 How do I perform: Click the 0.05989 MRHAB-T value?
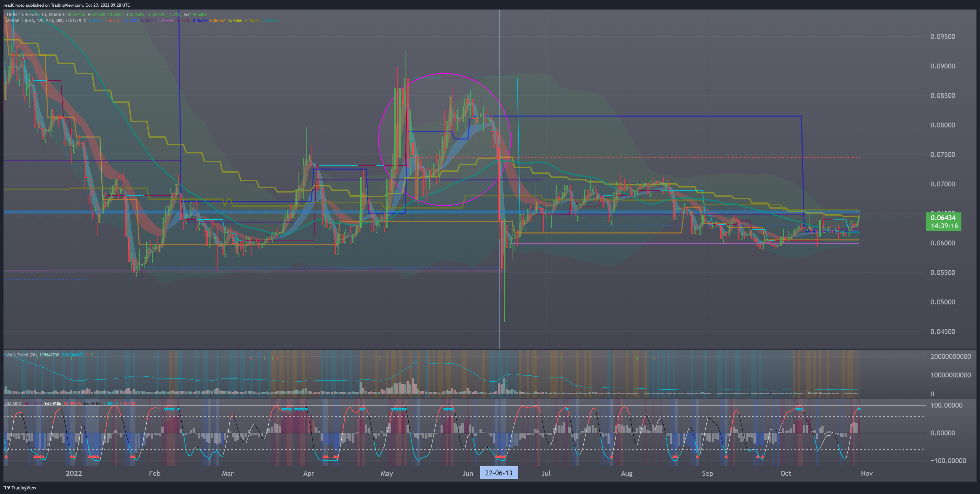tap(166, 21)
